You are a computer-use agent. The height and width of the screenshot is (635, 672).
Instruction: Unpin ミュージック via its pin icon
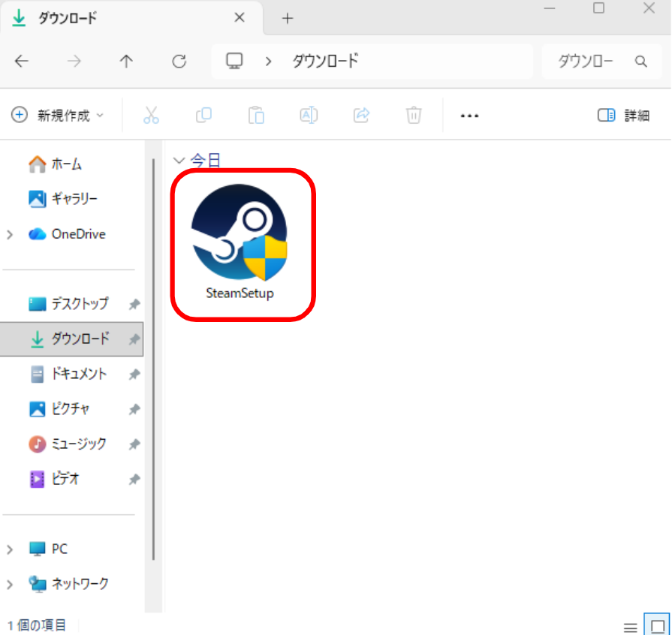[134, 445]
